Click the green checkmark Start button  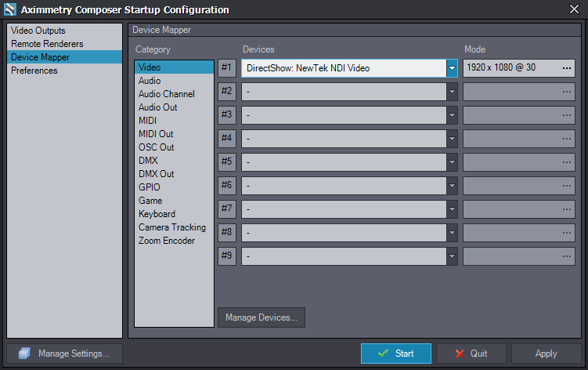[x=395, y=354]
